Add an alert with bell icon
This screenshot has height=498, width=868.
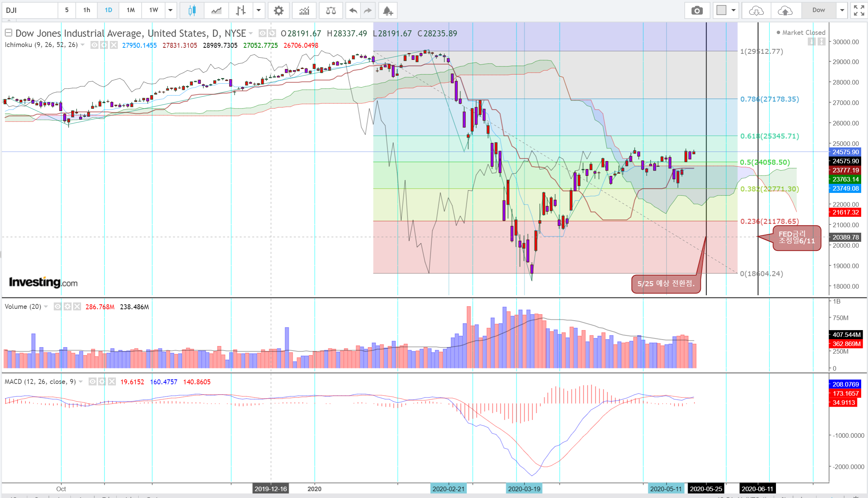coord(387,10)
